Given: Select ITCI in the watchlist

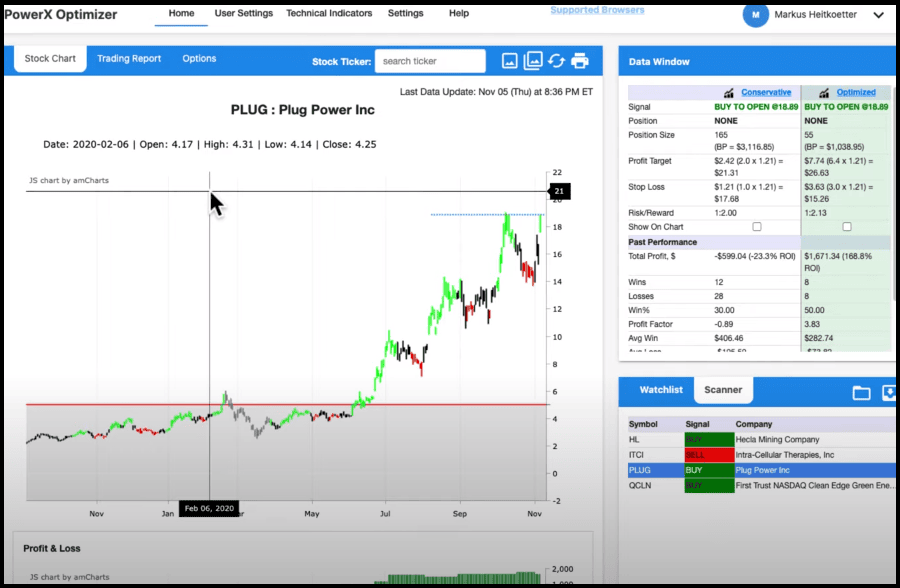Looking at the screenshot, I should click(636, 455).
